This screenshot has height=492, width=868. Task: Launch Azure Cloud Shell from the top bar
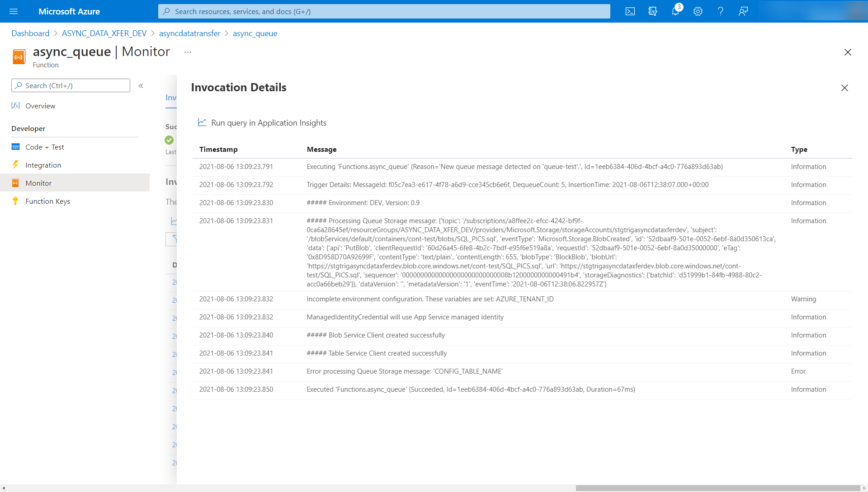click(630, 11)
